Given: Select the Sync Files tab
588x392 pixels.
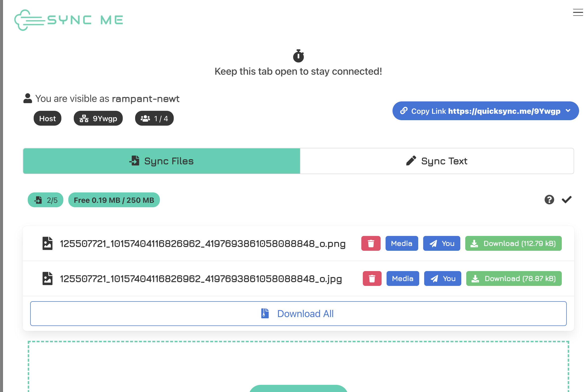Looking at the screenshot, I should pyautogui.click(x=161, y=161).
